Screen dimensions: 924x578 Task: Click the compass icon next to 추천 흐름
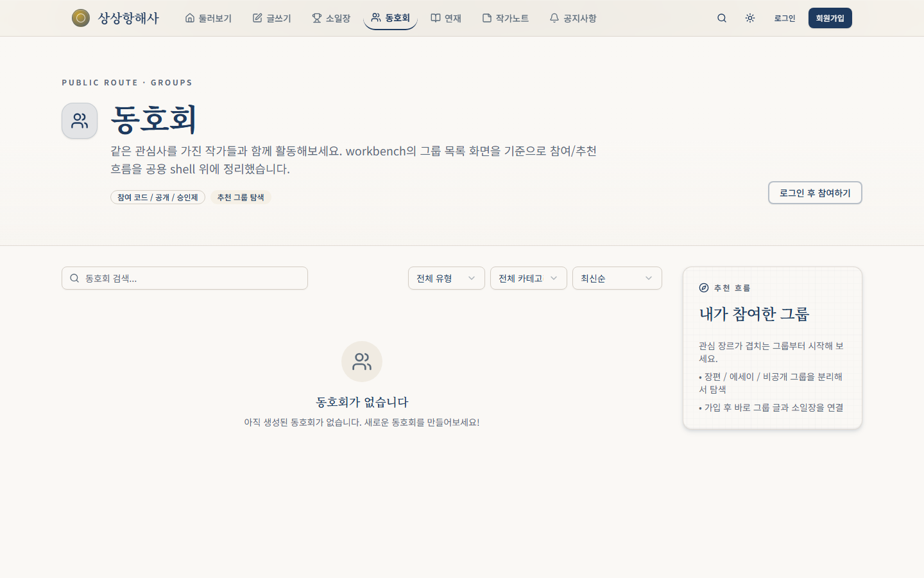pyautogui.click(x=704, y=288)
